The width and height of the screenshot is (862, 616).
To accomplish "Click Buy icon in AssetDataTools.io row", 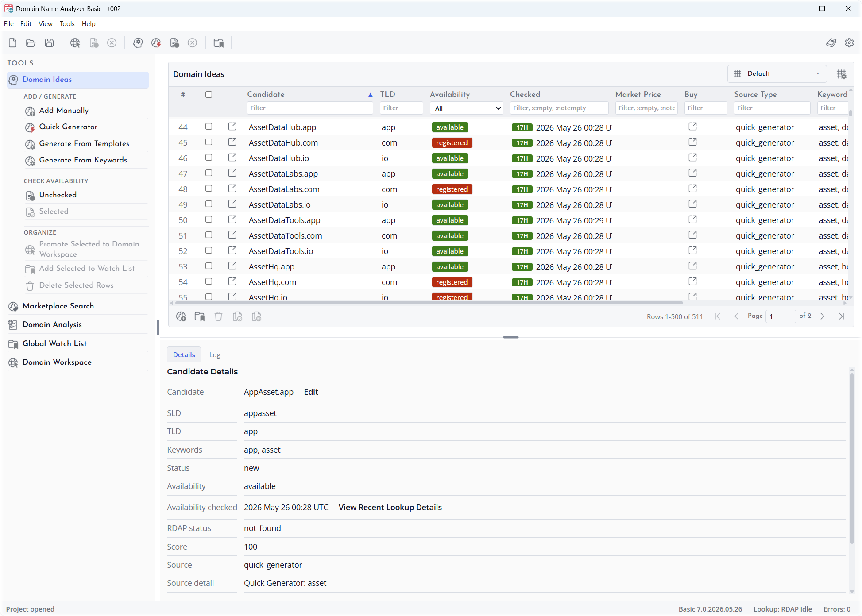I will tap(693, 250).
